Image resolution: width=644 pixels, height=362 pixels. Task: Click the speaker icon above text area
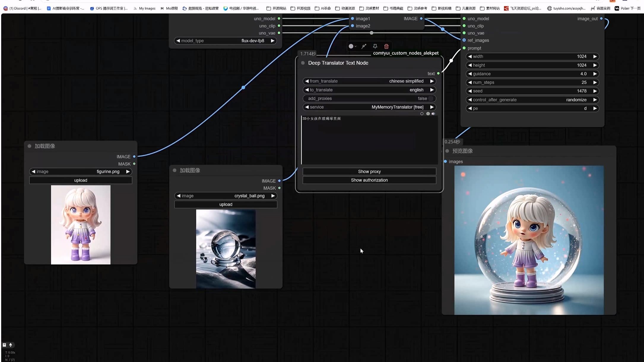[x=433, y=114]
